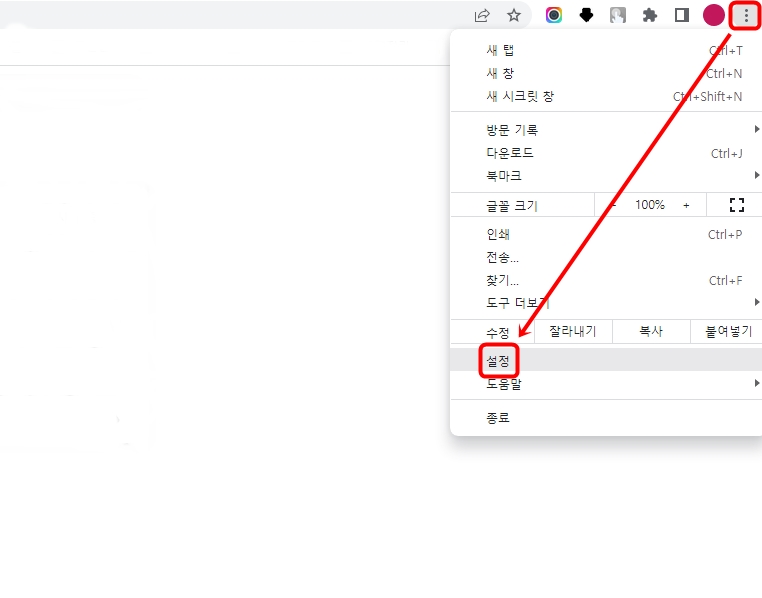Increase zoom with the plus button
Image resolution: width=762 pixels, height=598 pixels.
click(x=686, y=205)
